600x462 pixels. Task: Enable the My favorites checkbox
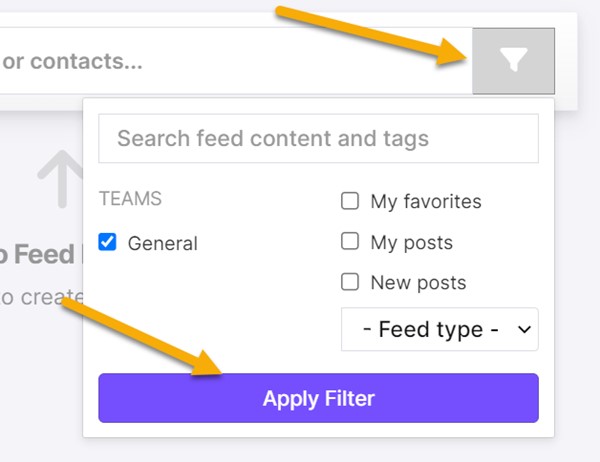[350, 201]
